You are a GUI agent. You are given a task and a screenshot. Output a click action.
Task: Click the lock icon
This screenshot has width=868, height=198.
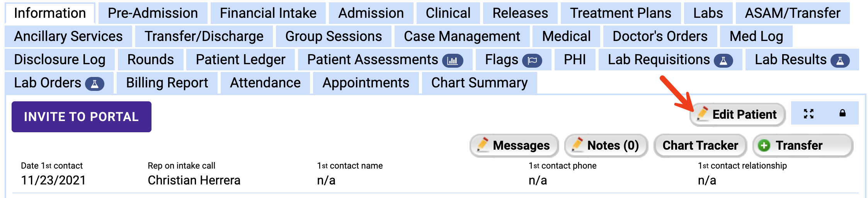click(x=842, y=113)
